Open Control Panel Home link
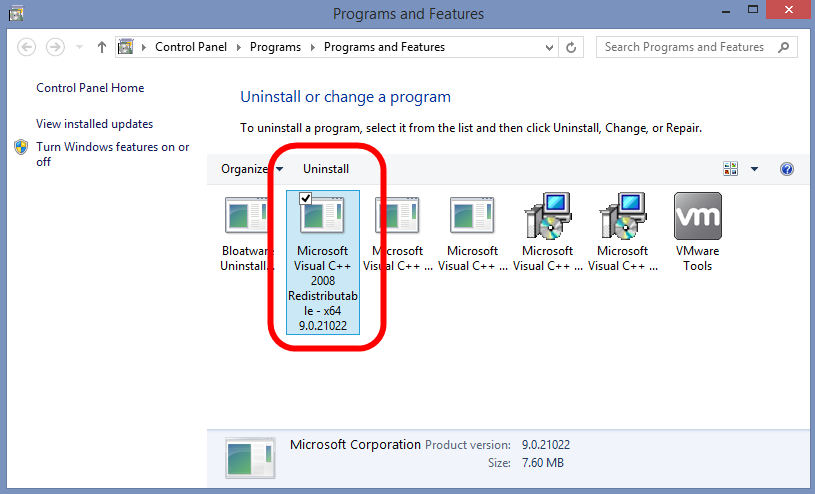Viewport: 815px width, 494px height. (90, 88)
